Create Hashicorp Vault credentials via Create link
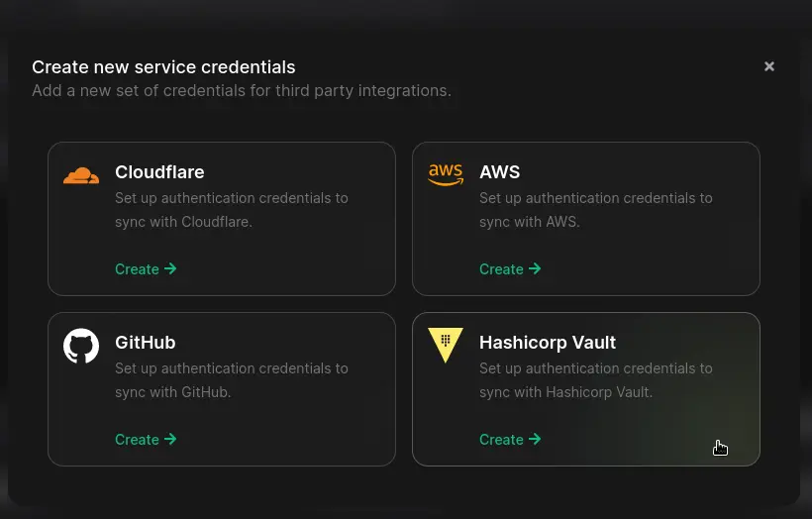 (x=502, y=440)
